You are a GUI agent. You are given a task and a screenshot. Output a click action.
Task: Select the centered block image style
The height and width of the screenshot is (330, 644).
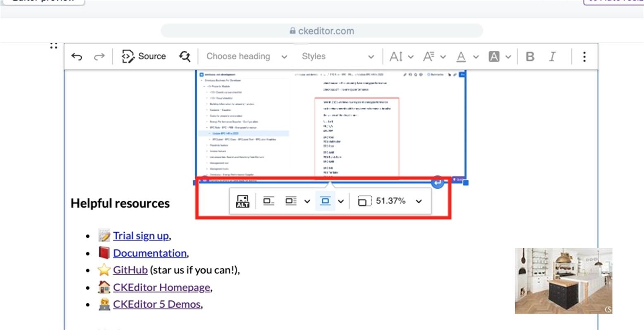tap(325, 201)
